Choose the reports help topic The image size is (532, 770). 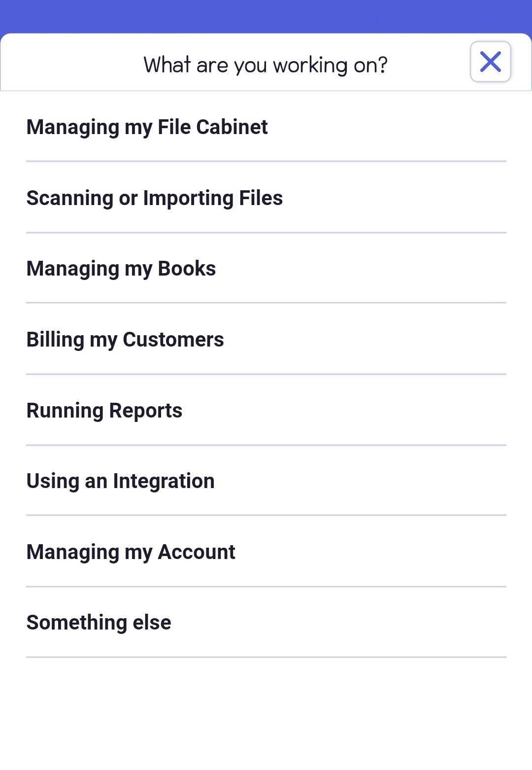coord(266,410)
